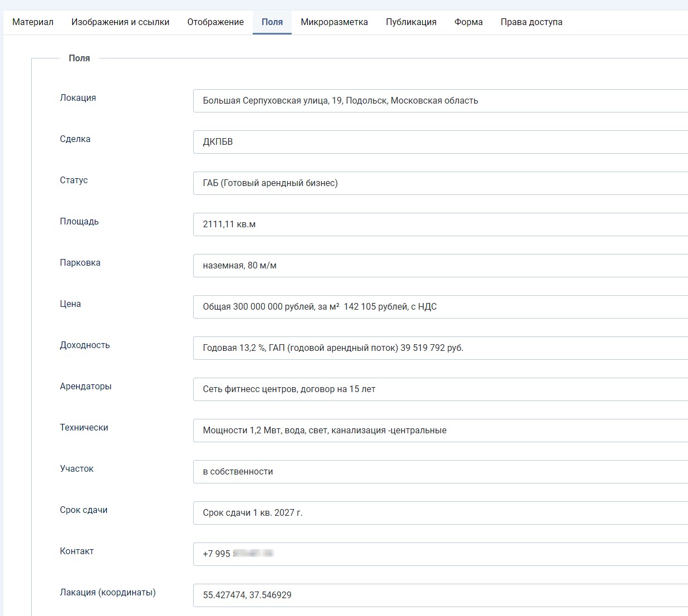688x616 pixels.
Task: Click the Парковка input field
Action: coord(440,266)
